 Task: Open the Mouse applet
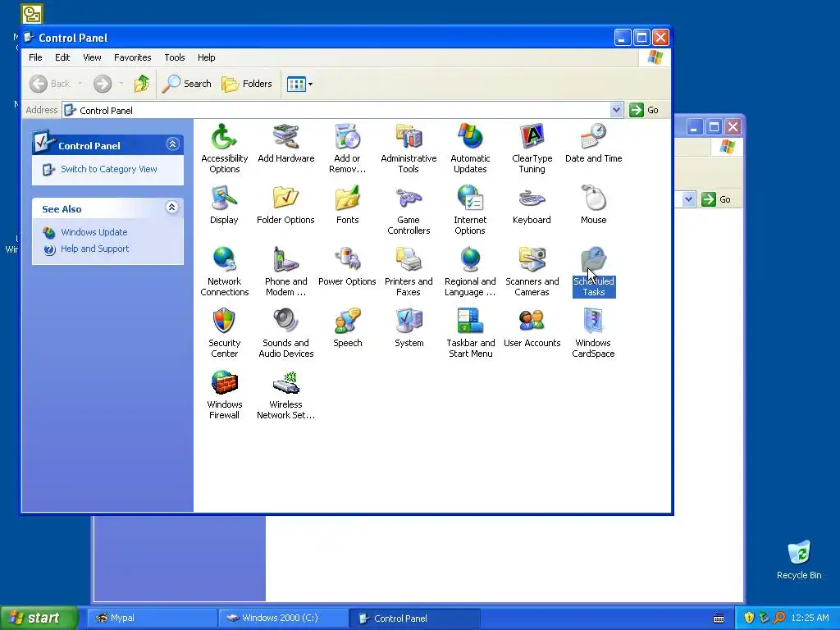point(594,204)
